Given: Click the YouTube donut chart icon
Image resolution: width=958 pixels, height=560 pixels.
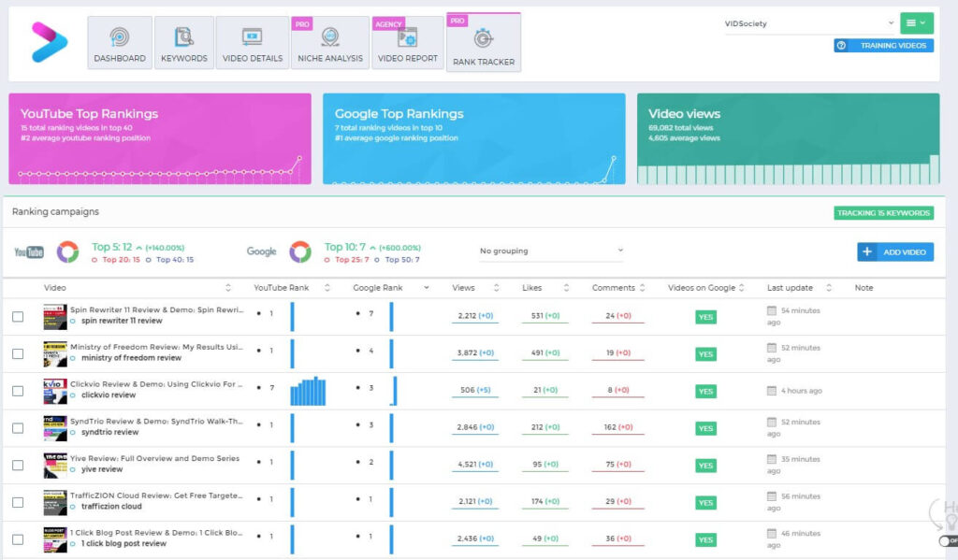Looking at the screenshot, I should tap(67, 251).
